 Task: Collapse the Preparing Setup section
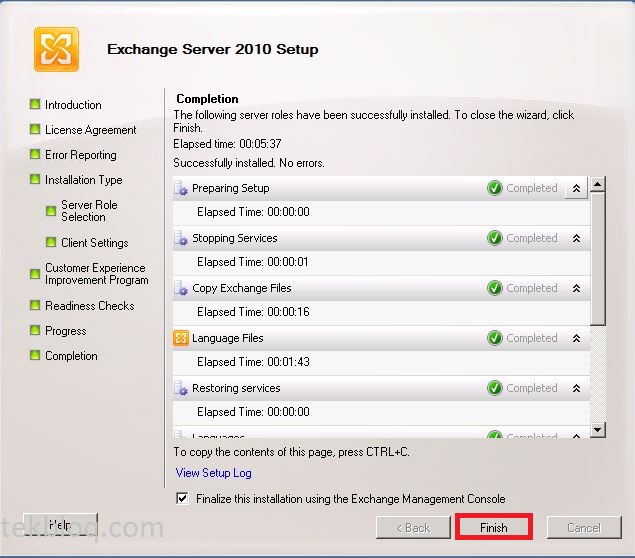(576, 188)
